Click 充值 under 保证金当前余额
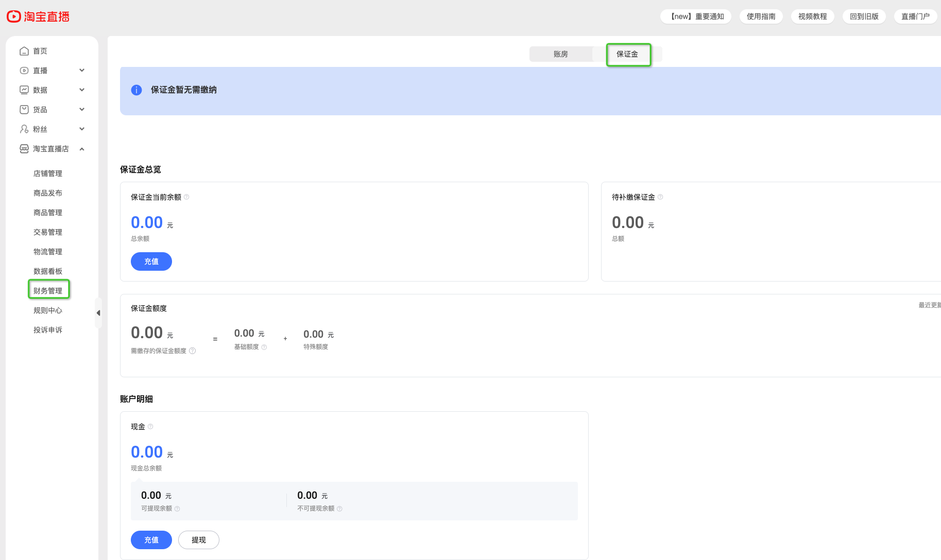 click(x=151, y=261)
